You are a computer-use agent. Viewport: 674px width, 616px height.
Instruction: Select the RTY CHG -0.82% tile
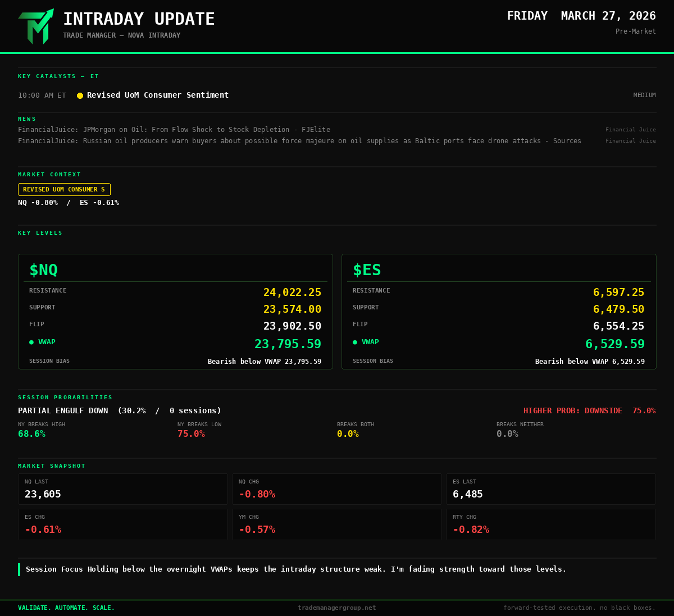point(551,524)
